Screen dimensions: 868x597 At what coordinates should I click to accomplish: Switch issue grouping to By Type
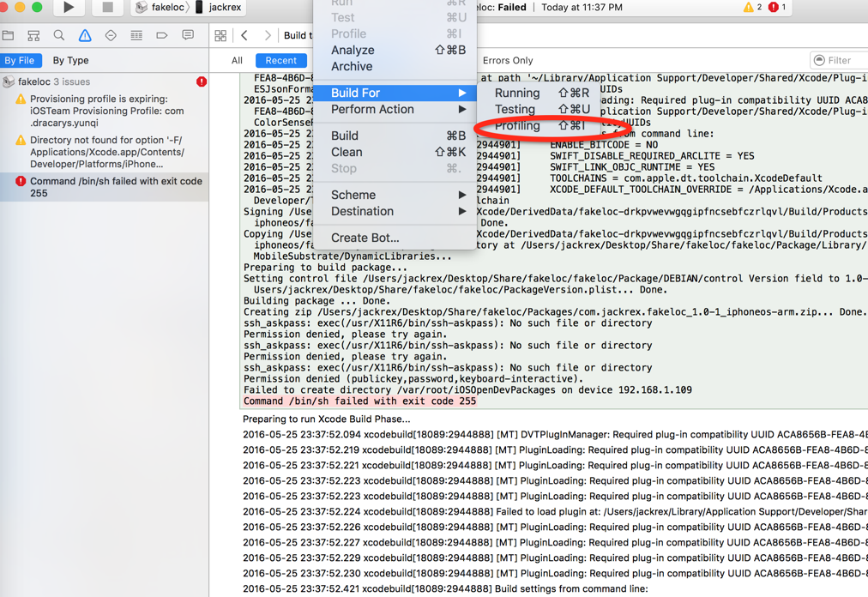(x=70, y=61)
